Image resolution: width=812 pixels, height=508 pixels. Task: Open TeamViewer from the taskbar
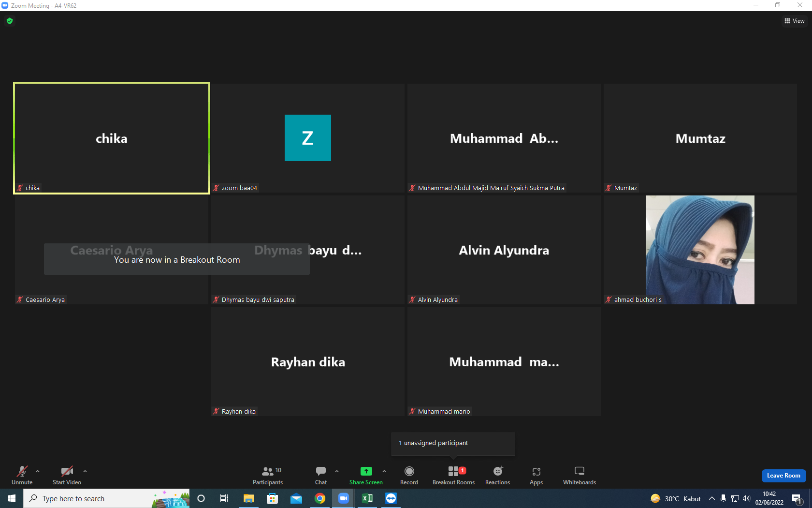pyautogui.click(x=391, y=498)
